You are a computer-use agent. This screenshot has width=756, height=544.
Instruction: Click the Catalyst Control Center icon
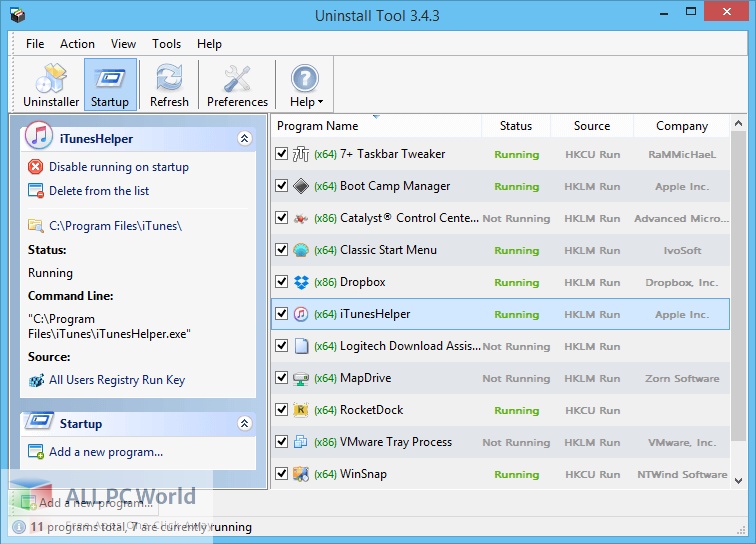pyautogui.click(x=301, y=218)
